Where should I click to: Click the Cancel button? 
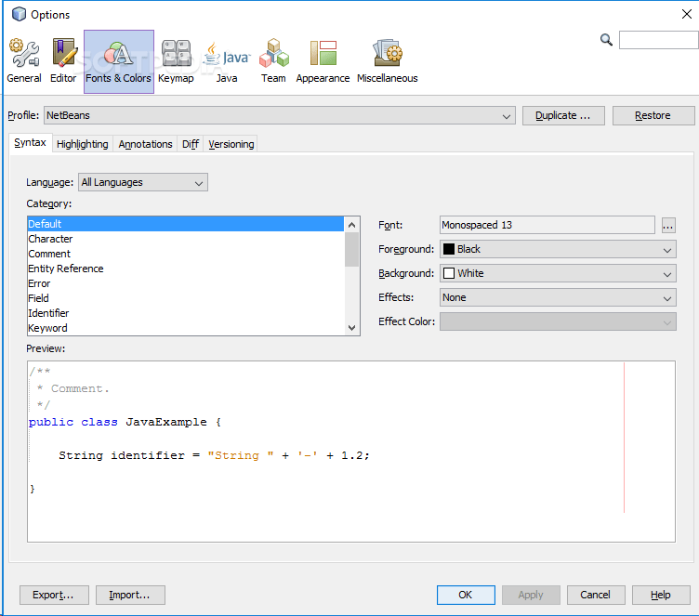tap(596, 595)
